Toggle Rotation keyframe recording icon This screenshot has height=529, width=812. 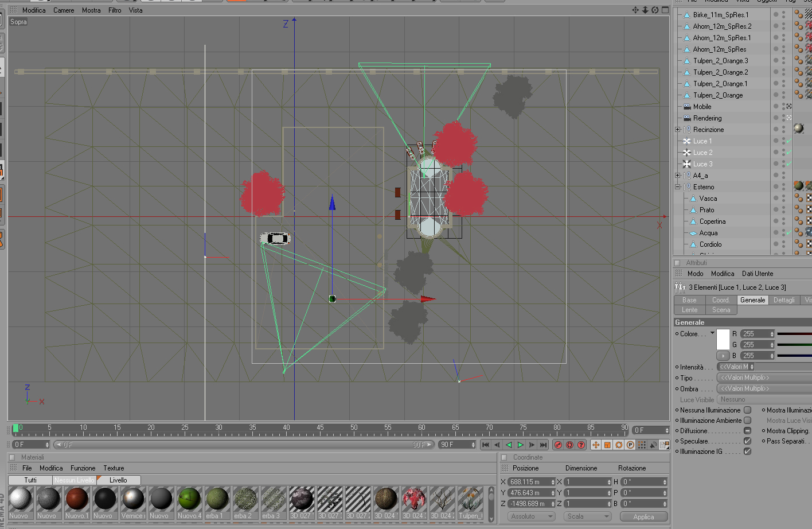coord(619,445)
